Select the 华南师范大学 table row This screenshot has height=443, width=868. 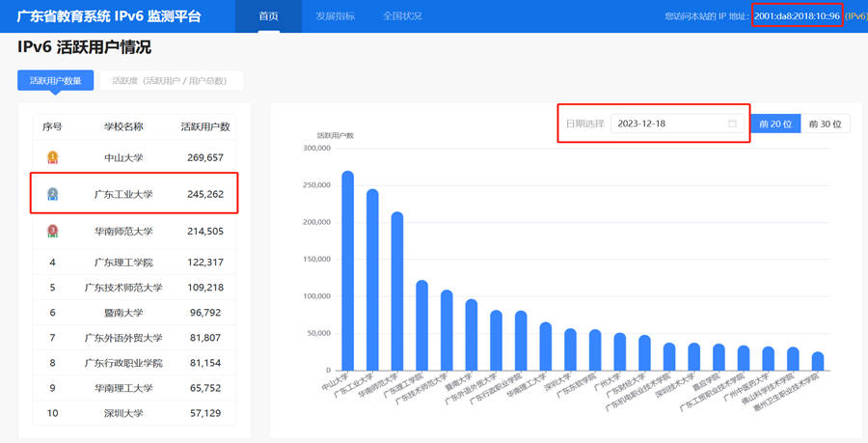(x=123, y=232)
